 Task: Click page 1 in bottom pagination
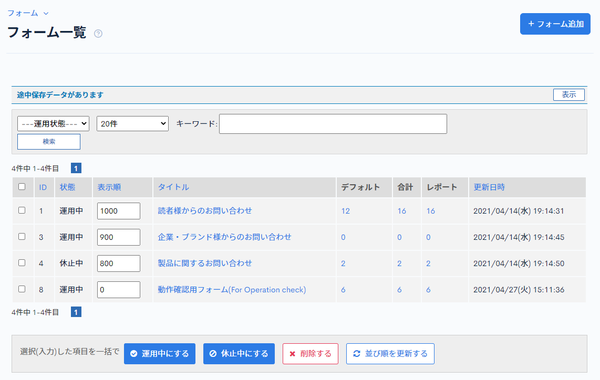[76, 312]
